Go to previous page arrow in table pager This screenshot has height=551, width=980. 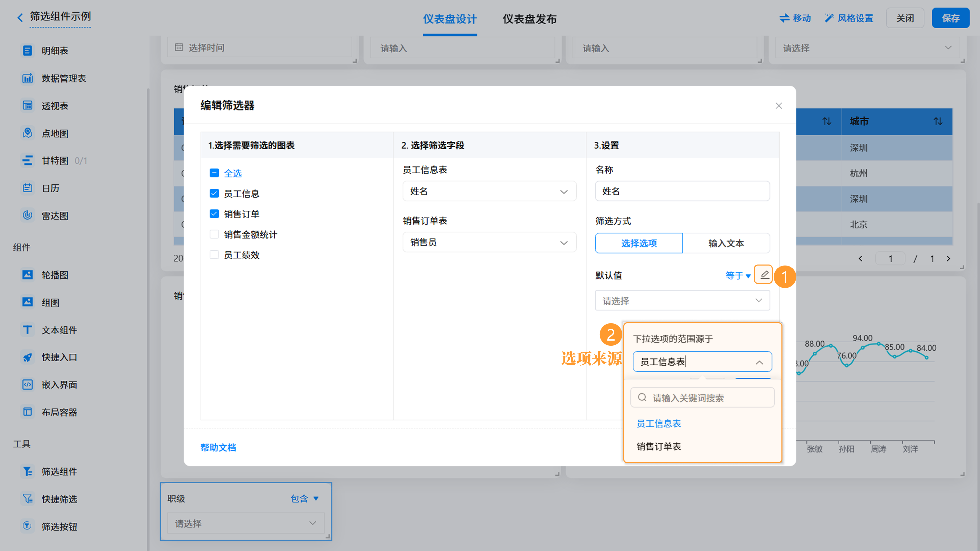[861, 258]
